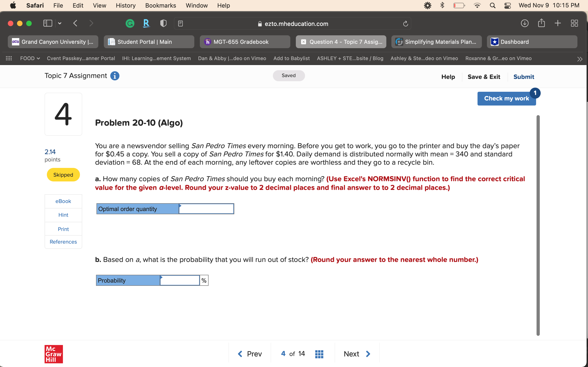Click the Optimal order quantity input field
Screen dimensions: 588x367
tap(206, 208)
